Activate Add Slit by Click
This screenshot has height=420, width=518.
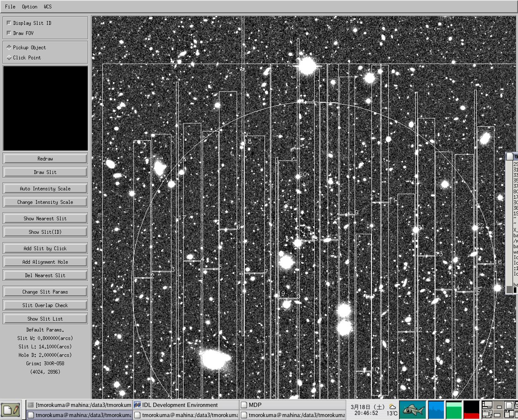[x=45, y=249]
